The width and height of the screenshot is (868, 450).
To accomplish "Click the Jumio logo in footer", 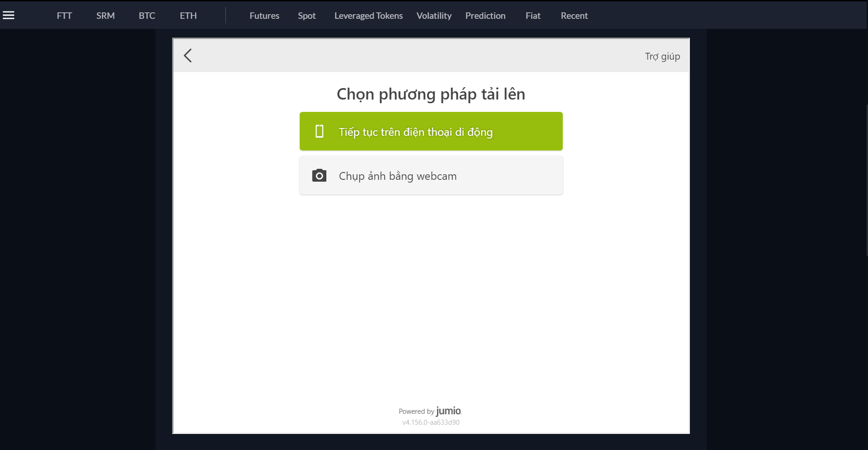I will tap(448, 411).
